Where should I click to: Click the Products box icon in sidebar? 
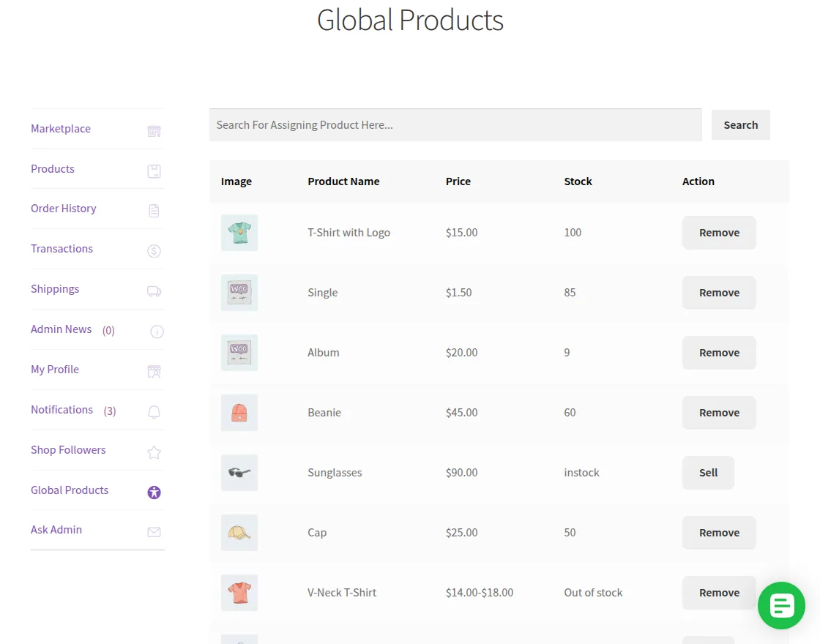(x=154, y=171)
